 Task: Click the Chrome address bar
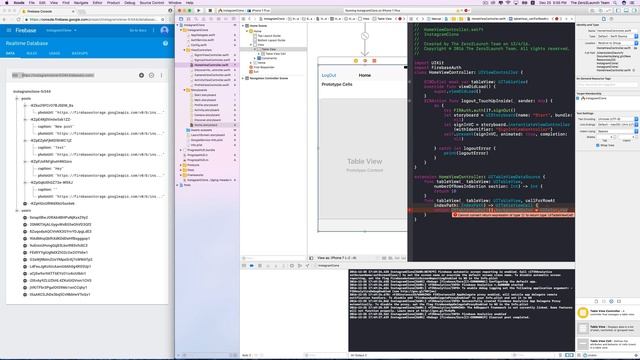pos(91,19)
